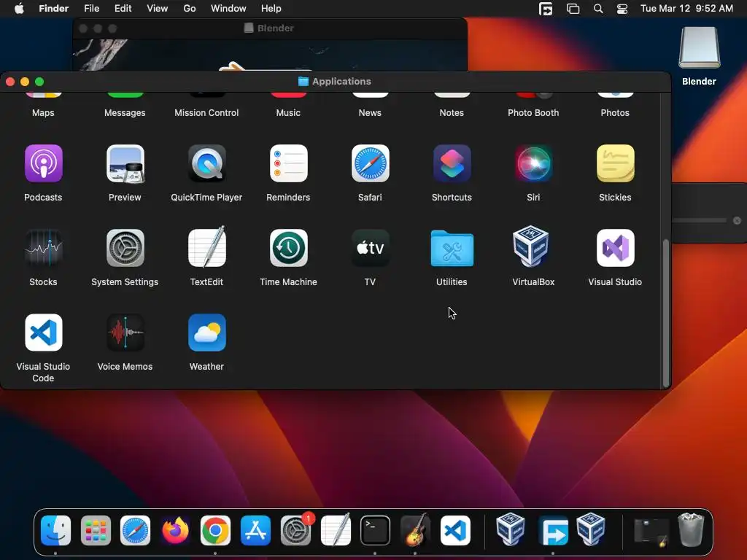Screen dimensions: 747x560
Task: Select the TextEdit icon in Applications window
Action: click(206, 246)
